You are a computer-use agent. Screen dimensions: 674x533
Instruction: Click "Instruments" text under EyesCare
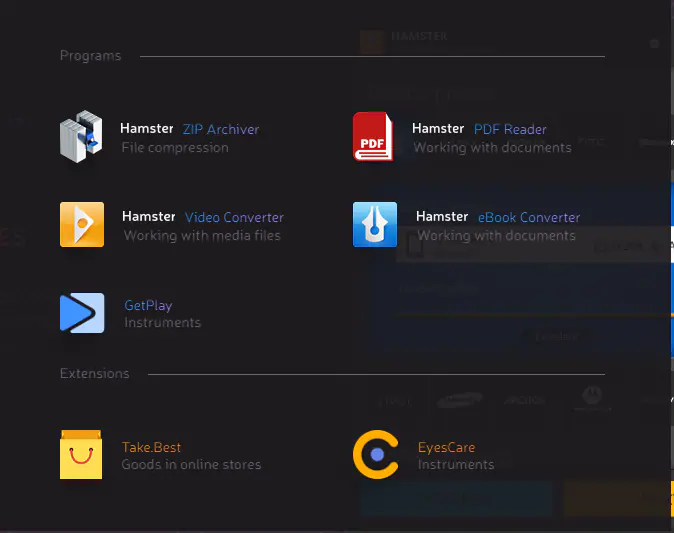(456, 465)
